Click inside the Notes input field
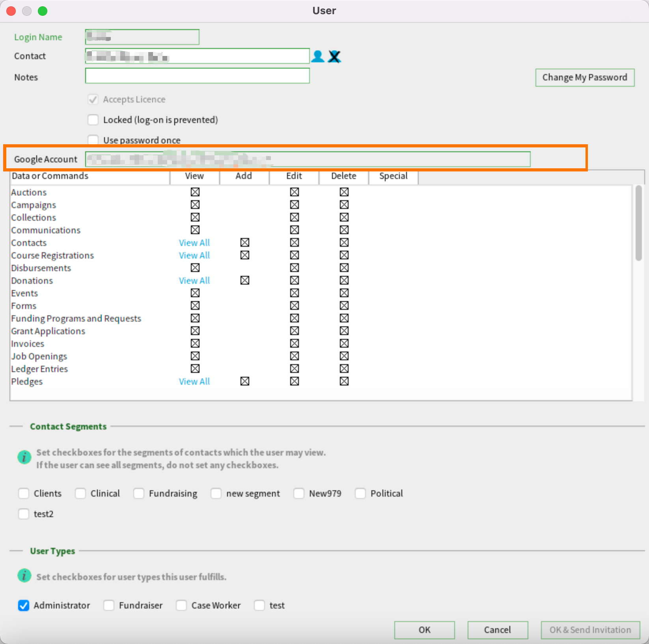Viewport: 649px width, 644px height. tap(197, 76)
